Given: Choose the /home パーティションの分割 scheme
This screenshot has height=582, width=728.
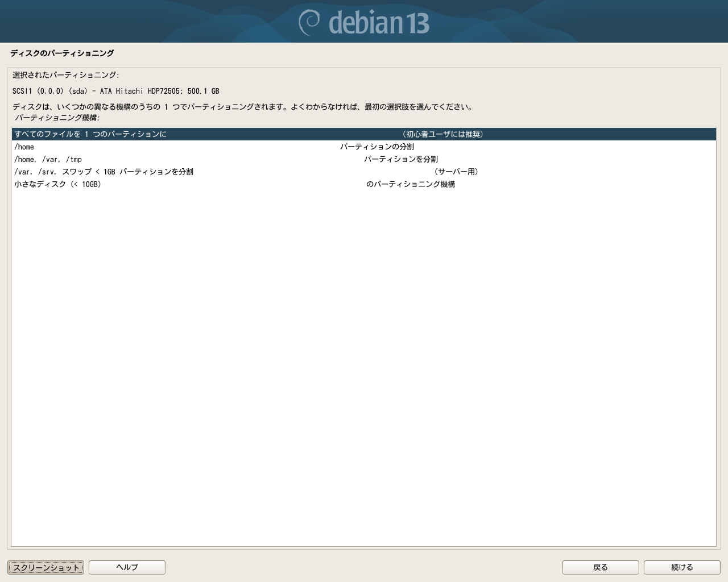Looking at the screenshot, I should click(x=363, y=147).
